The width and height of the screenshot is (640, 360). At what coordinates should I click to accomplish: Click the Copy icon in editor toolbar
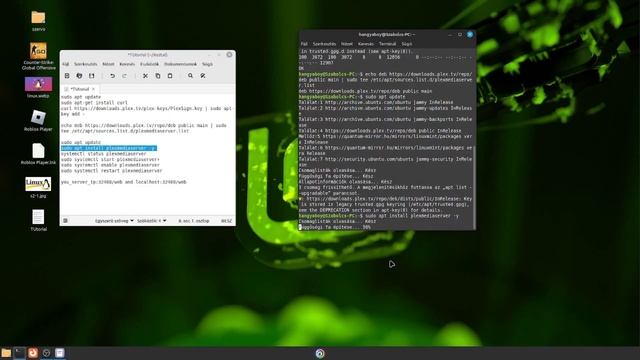tap(158, 76)
